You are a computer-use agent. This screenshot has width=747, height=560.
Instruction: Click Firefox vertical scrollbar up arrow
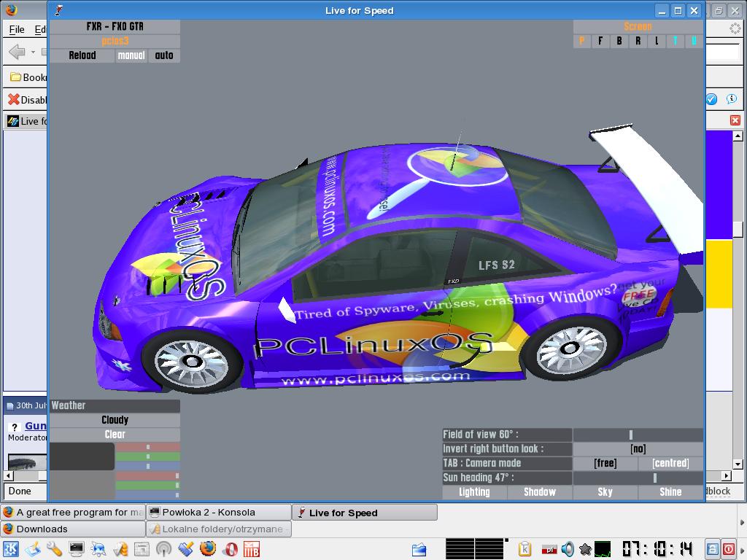(738, 136)
